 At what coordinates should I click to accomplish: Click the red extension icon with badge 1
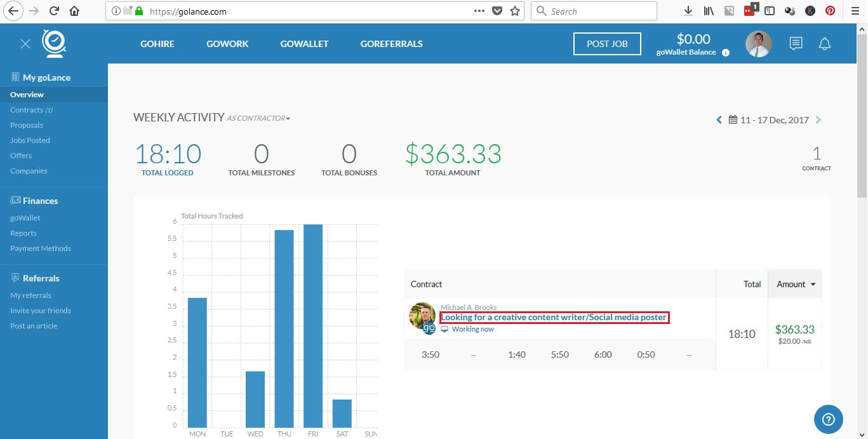click(749, 10)
